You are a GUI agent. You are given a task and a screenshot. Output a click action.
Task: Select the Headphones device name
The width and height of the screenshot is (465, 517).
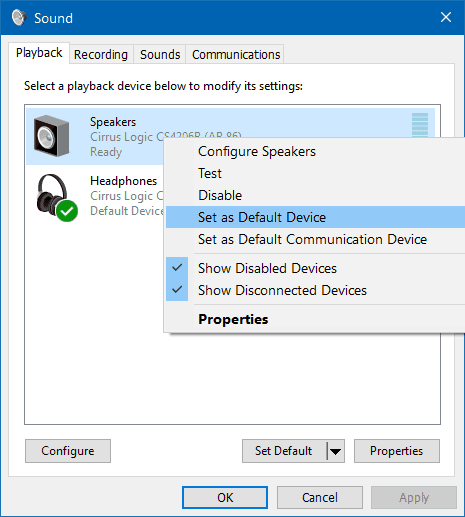[123, 181]
